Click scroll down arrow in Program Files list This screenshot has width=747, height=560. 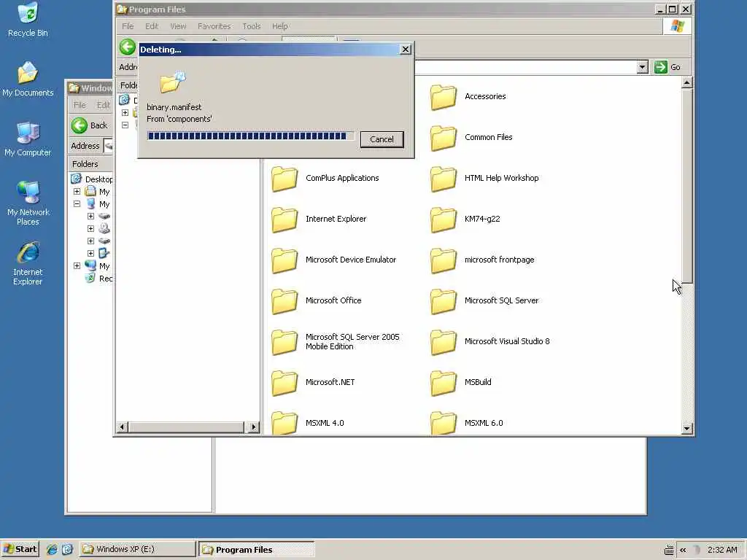[686, 428]
